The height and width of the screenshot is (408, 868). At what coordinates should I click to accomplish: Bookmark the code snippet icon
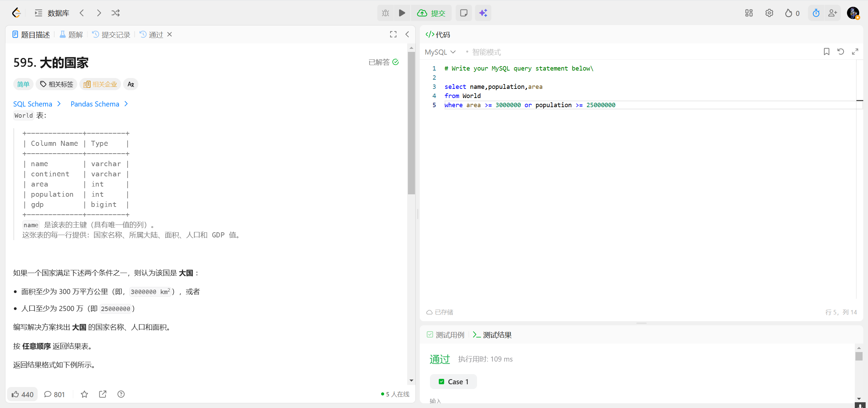point(826,52)
